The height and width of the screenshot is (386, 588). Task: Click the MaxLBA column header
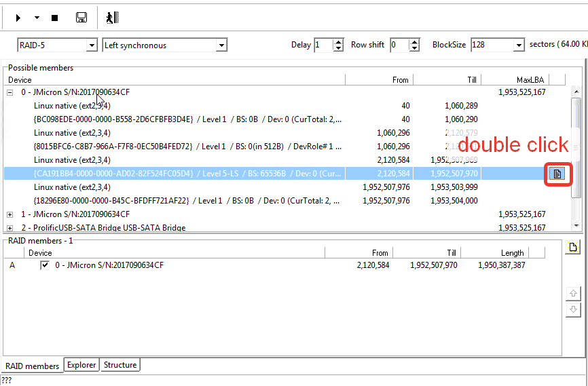pyautogui.click(x=515, y=80)
